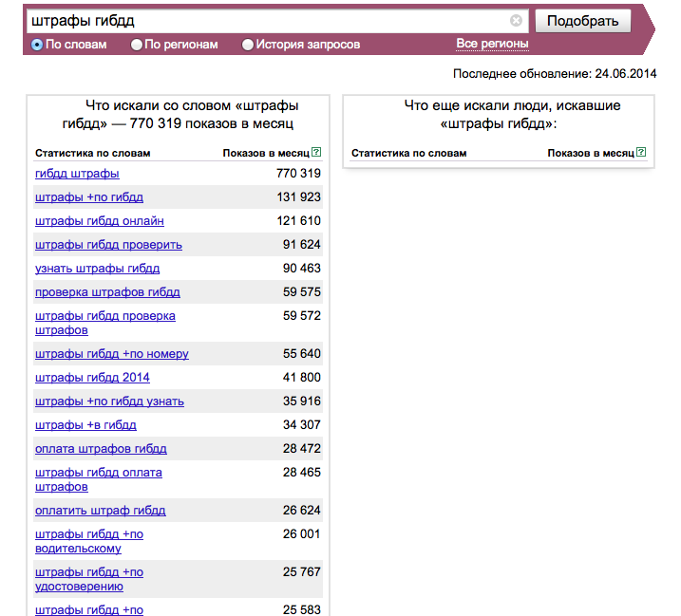Click the right Статистика по словам column header
Screen dimensions: 681x616
pyautogui.click(x=408, y=153)
